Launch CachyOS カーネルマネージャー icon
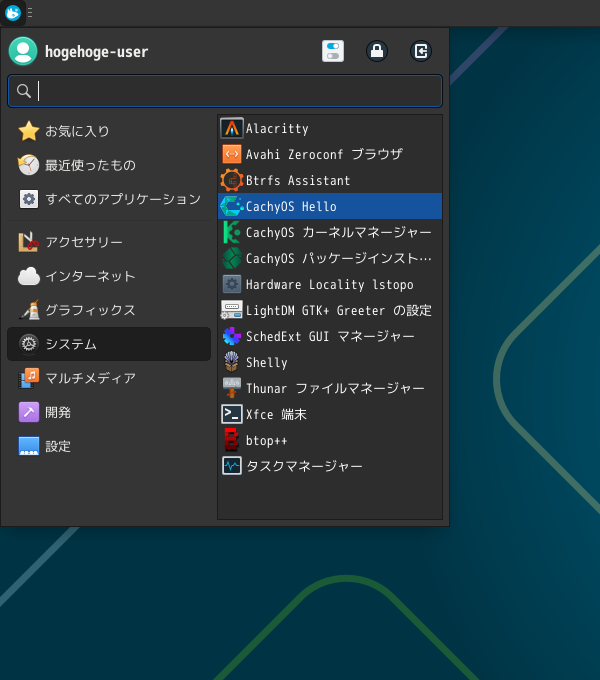This screenshot has width=600, height=680. pyautogui.click(x=232, y=232)
